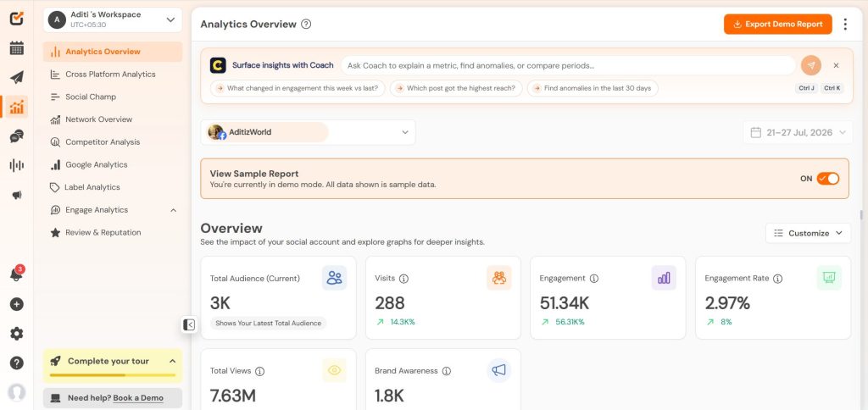
Task: Select Analytics Overview in sidebar
Action: (113, 52)
